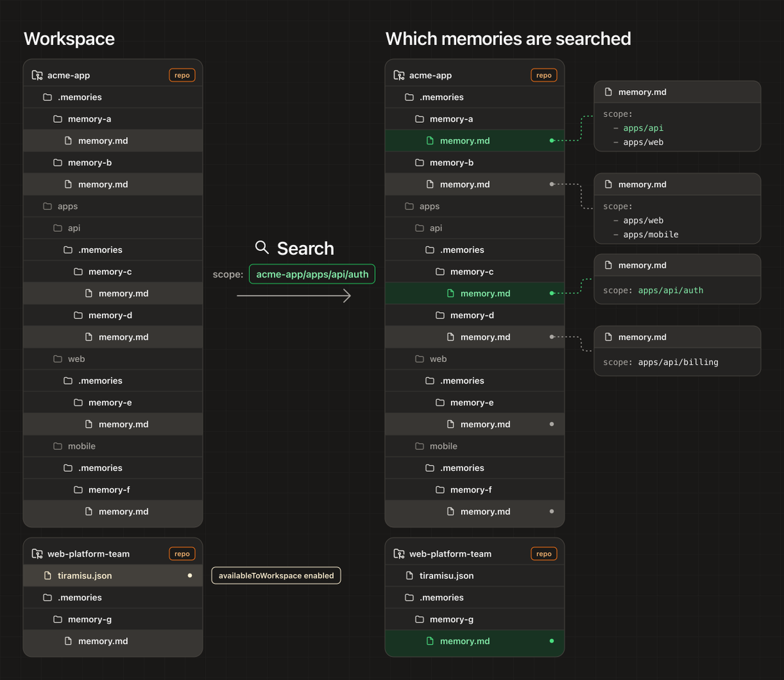This screenshot has height=680, width=784.
Task: Click repo badge on acme-app in Workspace
Action: pos(182,75)
